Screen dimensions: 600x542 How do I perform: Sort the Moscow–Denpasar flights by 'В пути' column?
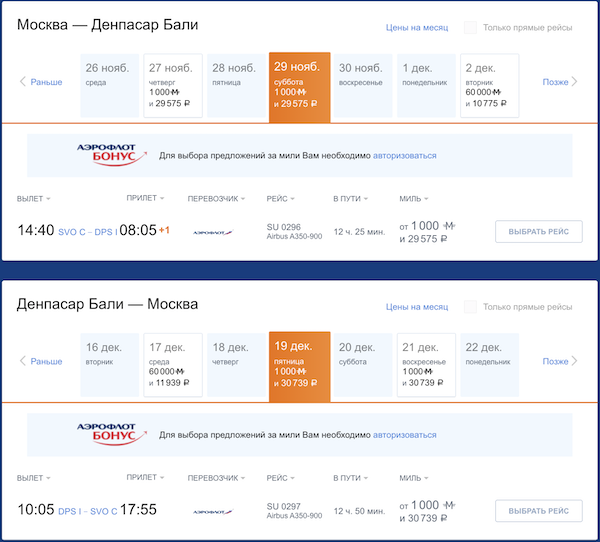[x=350, y=199]
